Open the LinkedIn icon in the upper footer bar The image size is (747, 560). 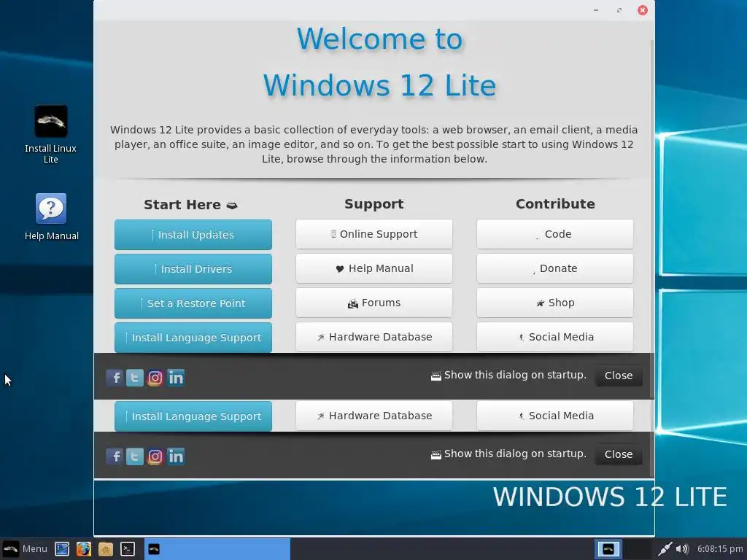click(x=176, y=378)
